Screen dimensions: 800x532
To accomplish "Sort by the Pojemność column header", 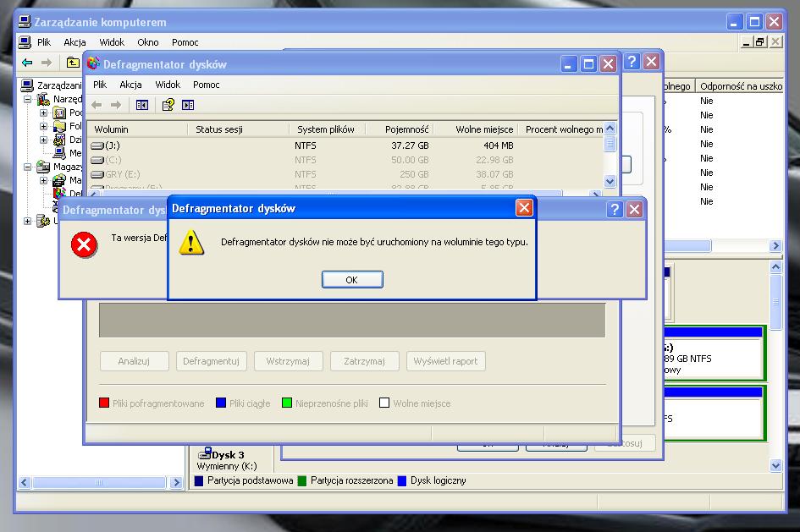I will click(x=401, y=129).
